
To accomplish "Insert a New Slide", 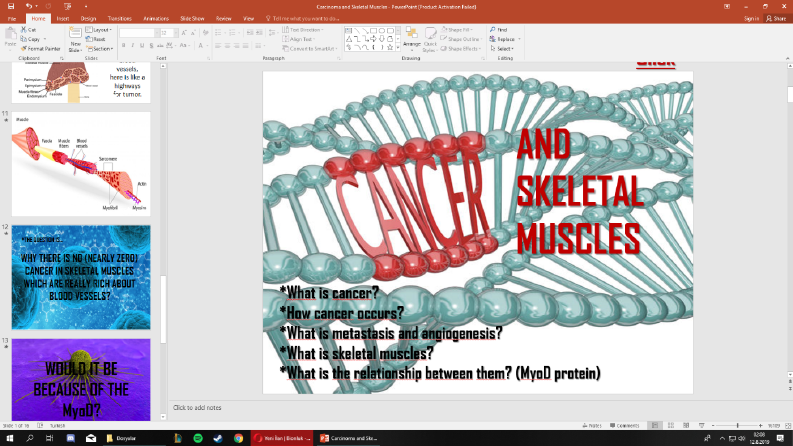I will pos(75,39).
